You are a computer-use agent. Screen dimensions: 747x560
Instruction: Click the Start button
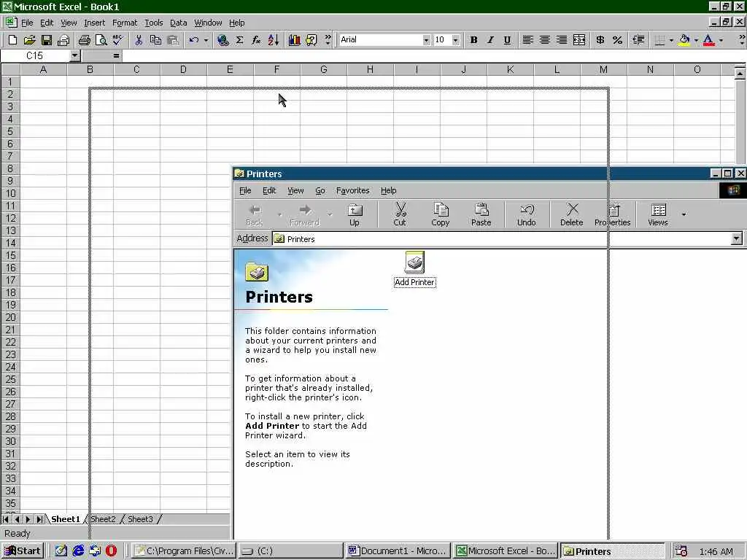pos(23,551)
